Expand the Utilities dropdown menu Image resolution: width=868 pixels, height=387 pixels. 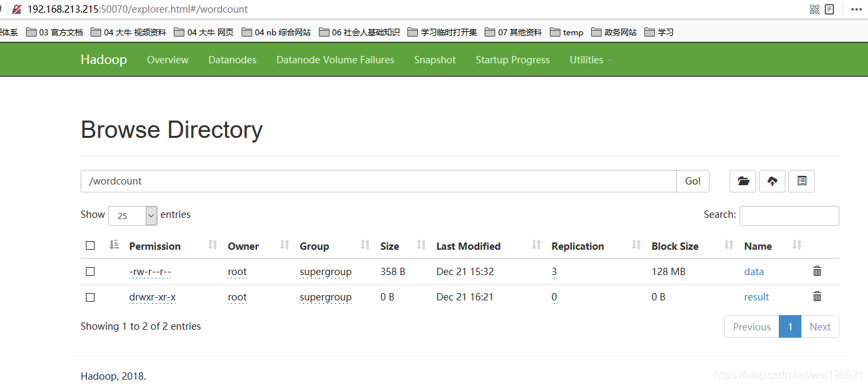pyautogui.click(x=590, y=59)
